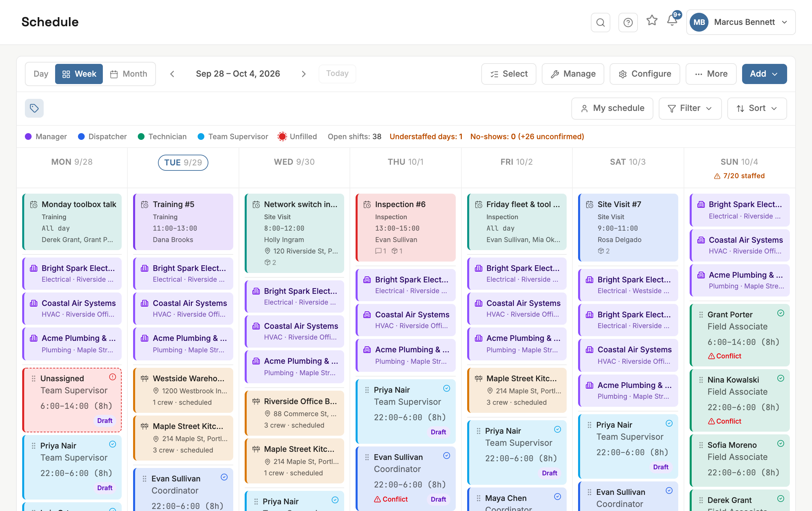Toggle the Manager legend filter

(x=46, y=136)
